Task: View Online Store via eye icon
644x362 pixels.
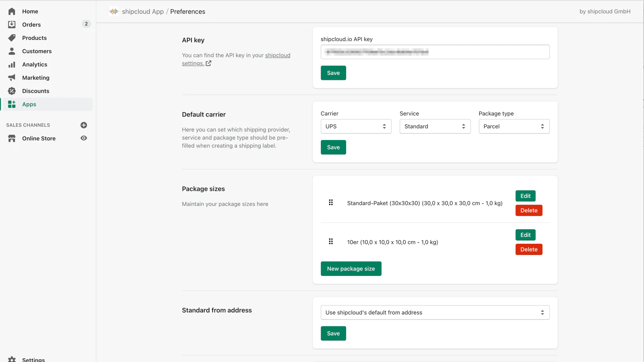Action: pos(84,138)
